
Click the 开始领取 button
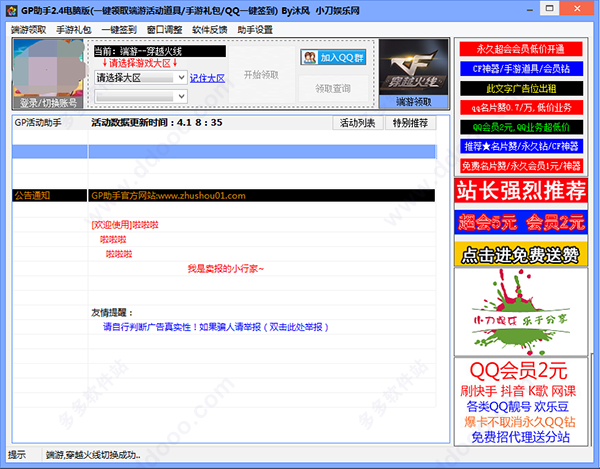point(262,75)
